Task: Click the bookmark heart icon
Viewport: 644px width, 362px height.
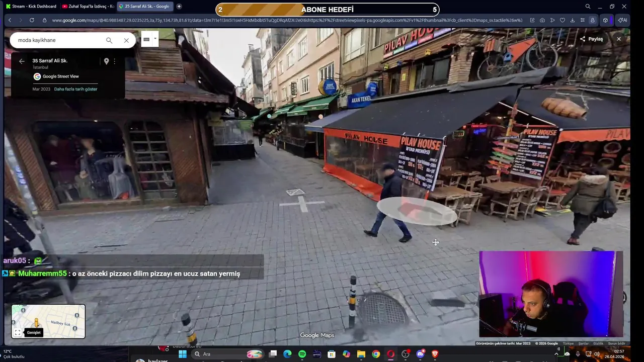Action: (562, 20)
